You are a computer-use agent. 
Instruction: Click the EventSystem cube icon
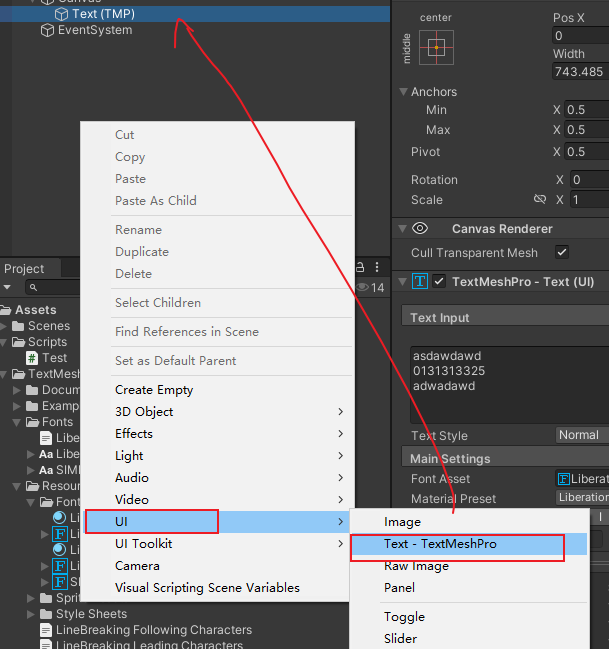click(x=47, y=30)
